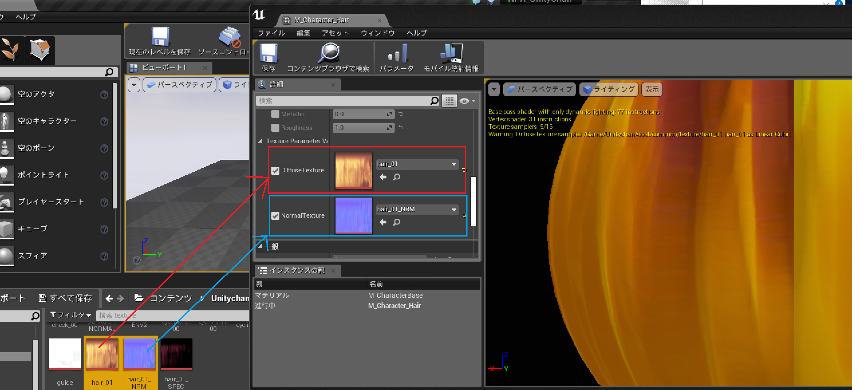The image size is (868, 390).
Task: Uncheck the DiffuseTexture checkbox
Action: tap(275, 170)
